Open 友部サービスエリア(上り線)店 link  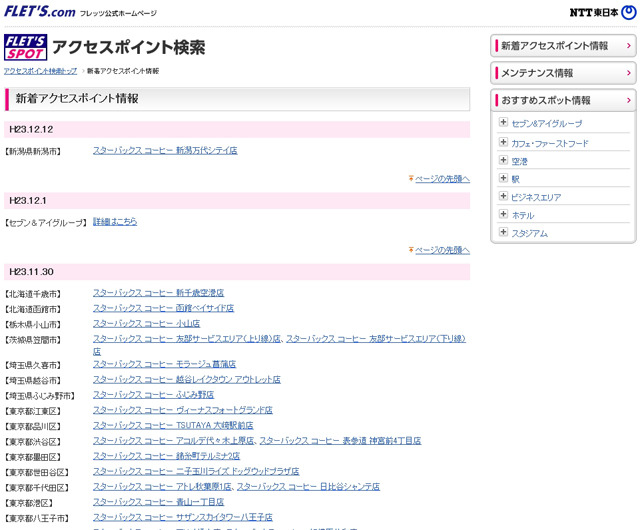[x=187, y=338]
